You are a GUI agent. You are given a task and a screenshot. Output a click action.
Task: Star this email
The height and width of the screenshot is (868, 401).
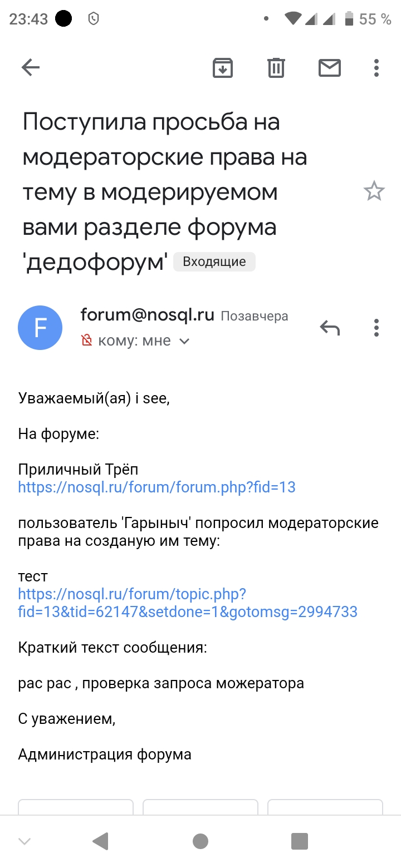374,191
